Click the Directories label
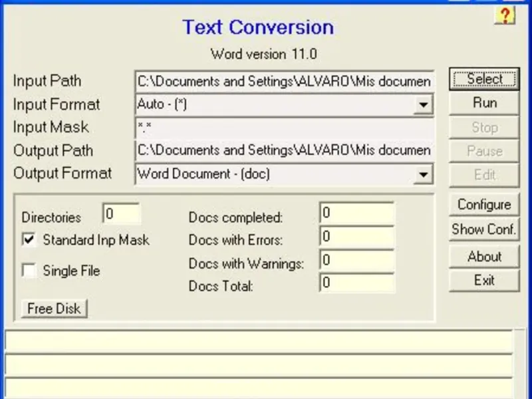 point(51,217)
